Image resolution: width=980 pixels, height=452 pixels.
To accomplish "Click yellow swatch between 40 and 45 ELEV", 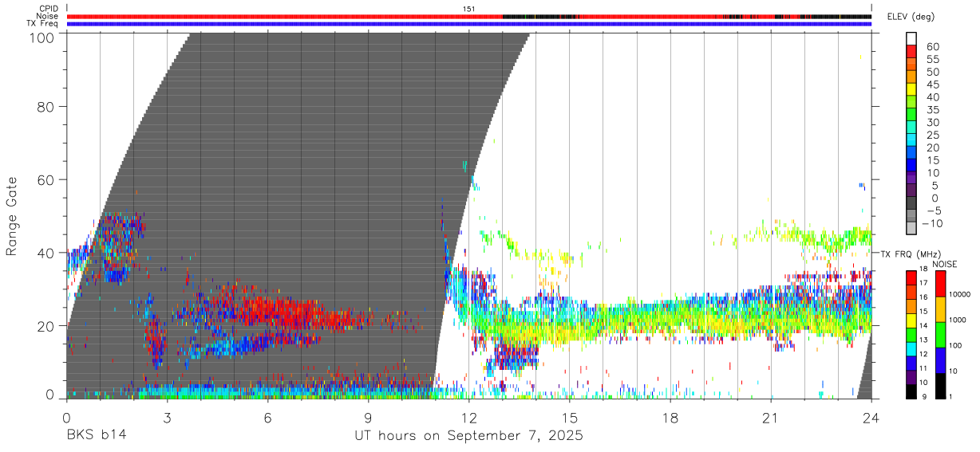I will (912, 89).
